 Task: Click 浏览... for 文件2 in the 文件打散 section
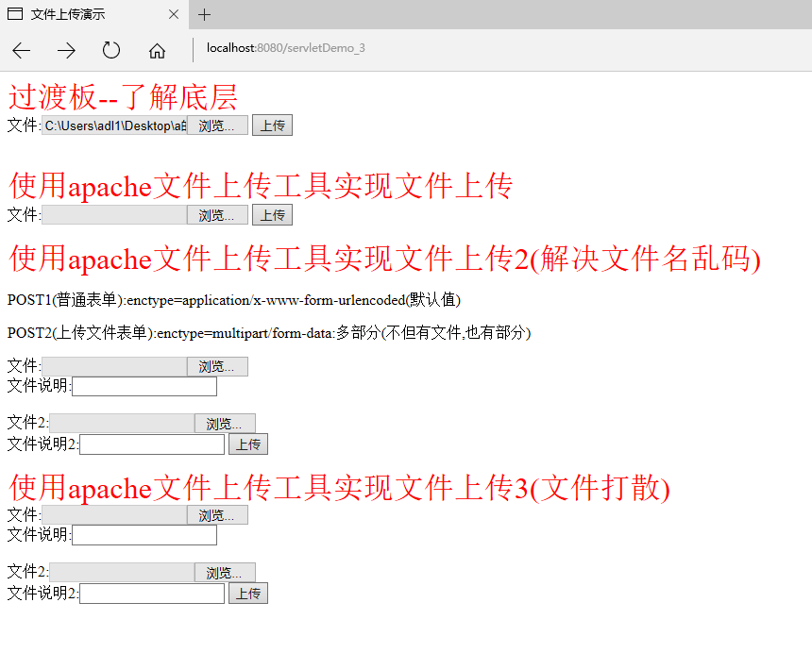click(x=225, y=572)
